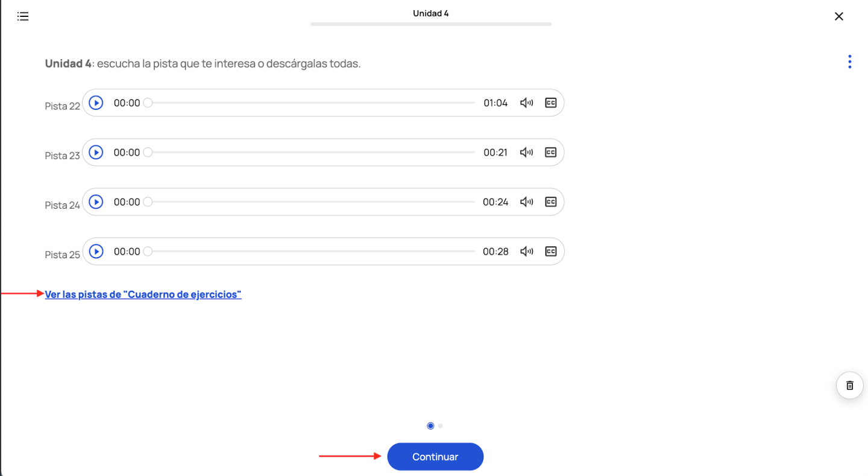Open the table of contents menu
The image size is (868, 476).
tap(23, 16)
